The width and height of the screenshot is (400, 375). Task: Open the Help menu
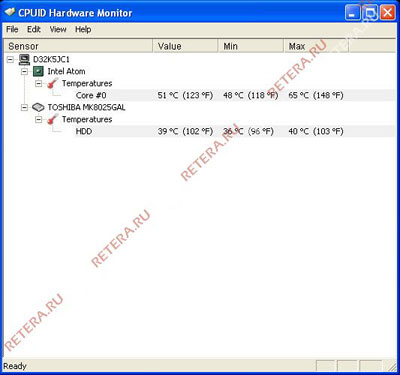(x=83, y=29)
